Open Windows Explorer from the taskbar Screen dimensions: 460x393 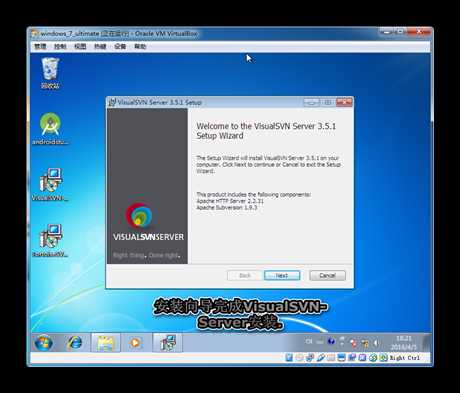[105, 343]
